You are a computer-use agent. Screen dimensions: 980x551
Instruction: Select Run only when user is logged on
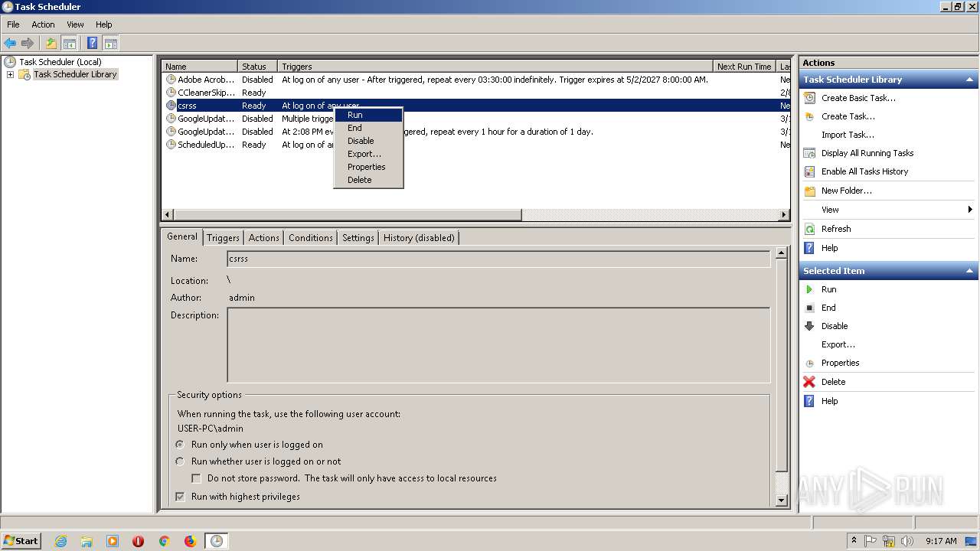pyautogui.click(x=180, y=445)
